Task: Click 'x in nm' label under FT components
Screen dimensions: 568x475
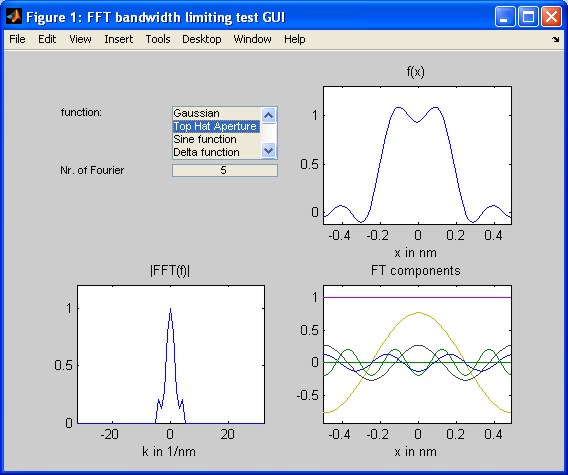Action: [415, 451]
